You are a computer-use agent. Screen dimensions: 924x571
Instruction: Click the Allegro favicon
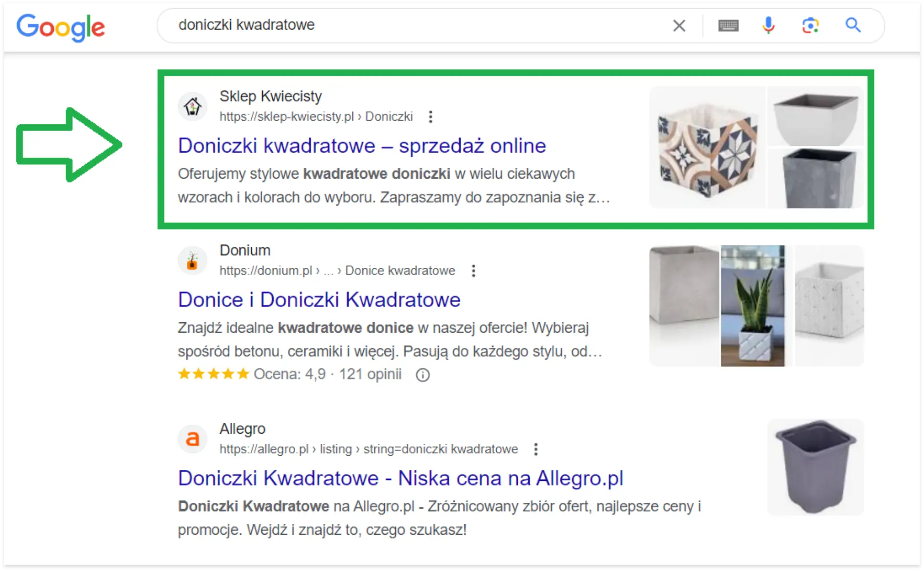coord(193,438)
